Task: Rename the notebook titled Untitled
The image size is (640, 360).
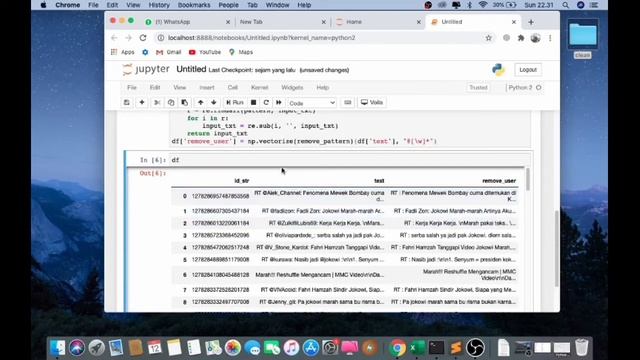Action: click(x=191, y=69)
